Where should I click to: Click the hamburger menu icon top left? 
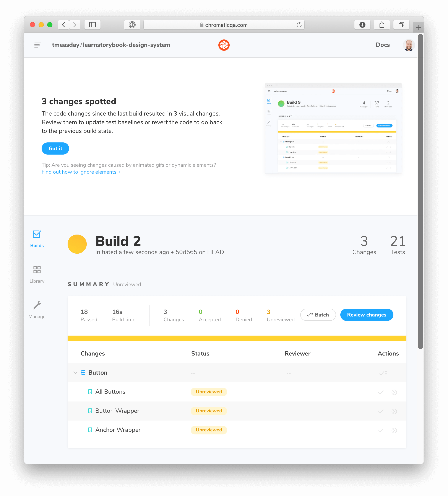tap(37, 45)
